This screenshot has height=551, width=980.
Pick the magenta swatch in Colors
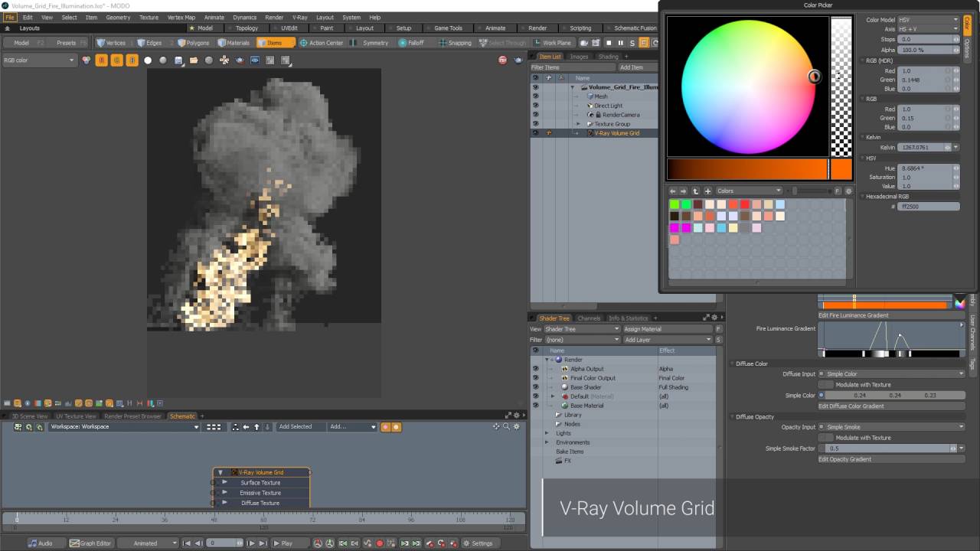pos(674,228)
